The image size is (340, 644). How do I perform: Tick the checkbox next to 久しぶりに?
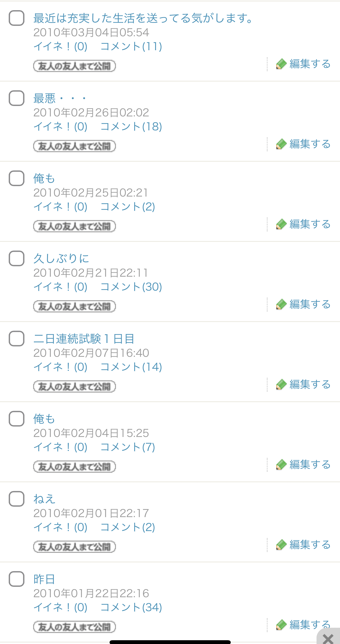pyautogui.click(x=17, y=258)
